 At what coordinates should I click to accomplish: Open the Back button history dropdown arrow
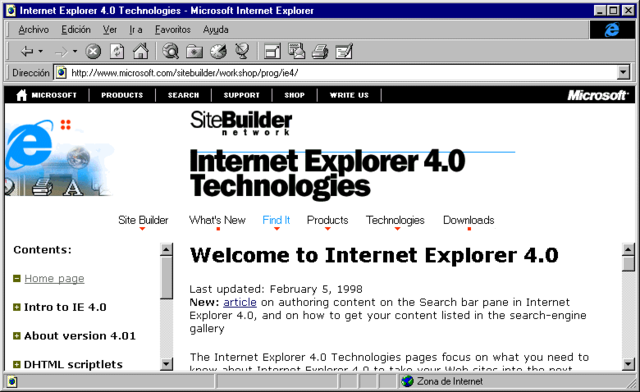coord(40,51)
